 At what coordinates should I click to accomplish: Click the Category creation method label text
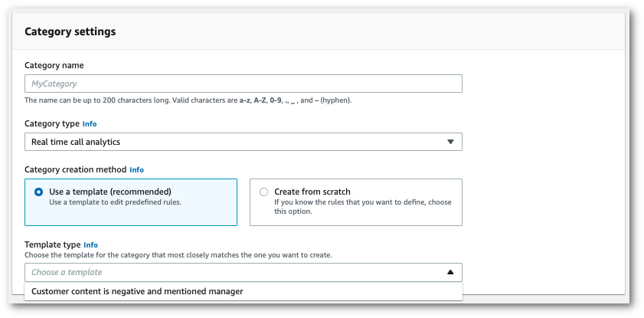pos(75,169)
